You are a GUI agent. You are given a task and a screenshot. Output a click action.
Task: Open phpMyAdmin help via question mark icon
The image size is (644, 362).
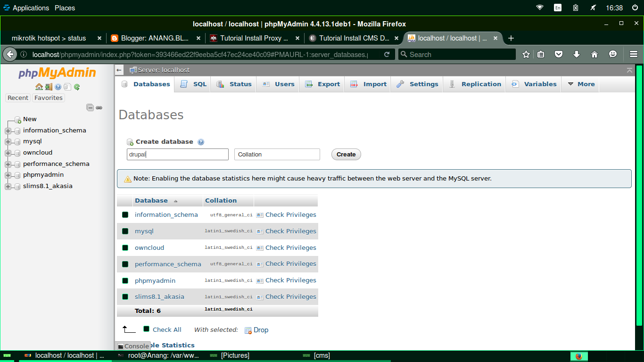[x=58, y=87]
